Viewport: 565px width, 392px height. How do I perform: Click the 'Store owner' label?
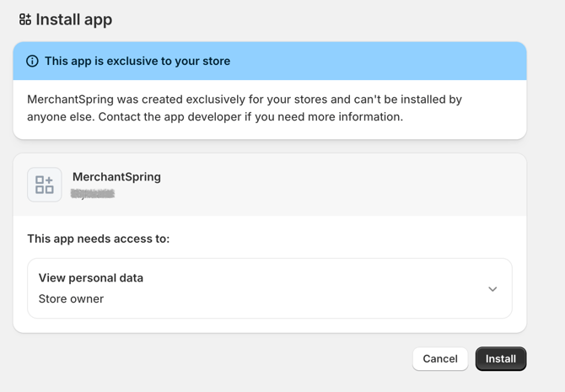71,298
